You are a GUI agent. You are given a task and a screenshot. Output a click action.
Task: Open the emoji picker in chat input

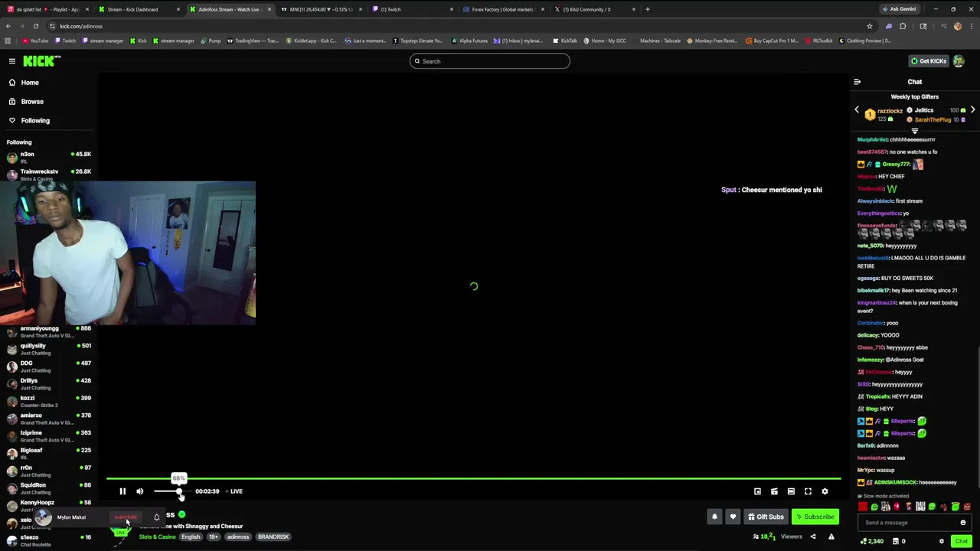963,523
